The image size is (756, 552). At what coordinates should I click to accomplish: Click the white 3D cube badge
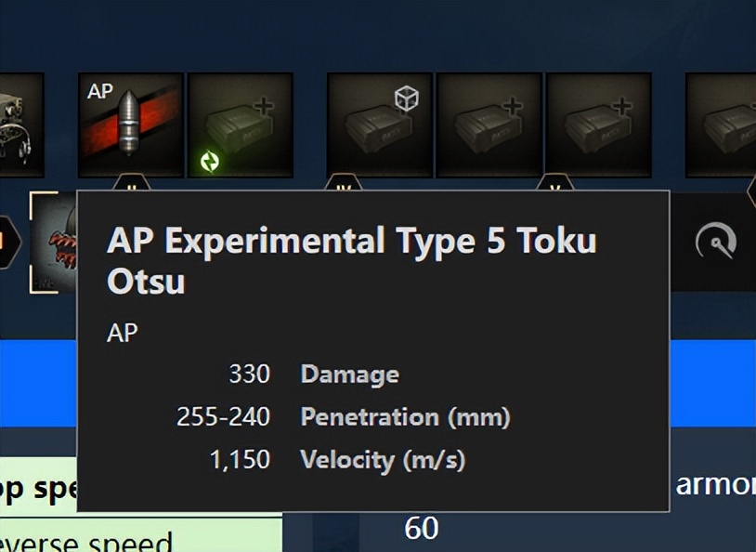click(404, 99)
